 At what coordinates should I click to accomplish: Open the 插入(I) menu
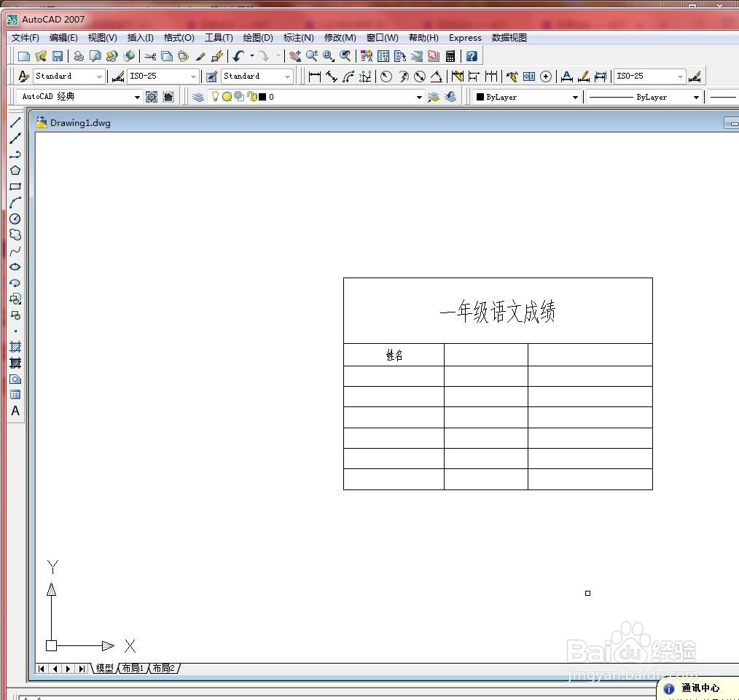[x=141, y=38]
